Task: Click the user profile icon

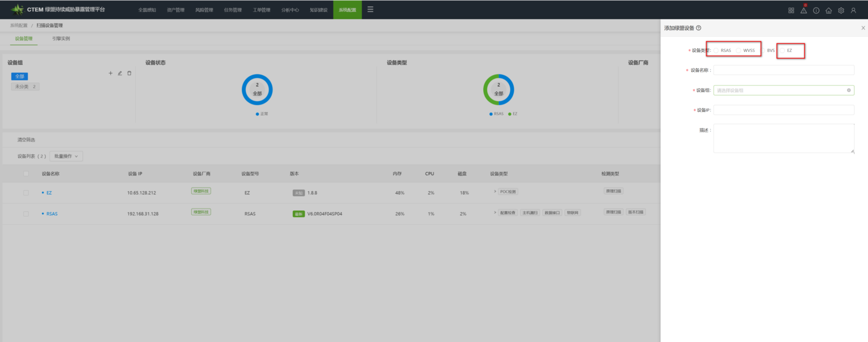Action: point(853,10)
